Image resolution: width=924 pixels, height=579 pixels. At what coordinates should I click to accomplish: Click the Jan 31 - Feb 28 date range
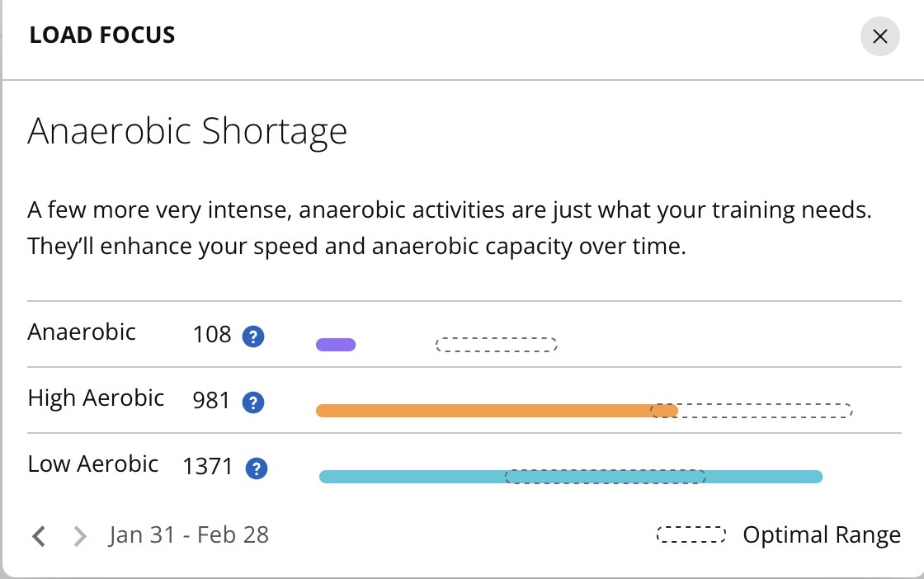point(189,535)
